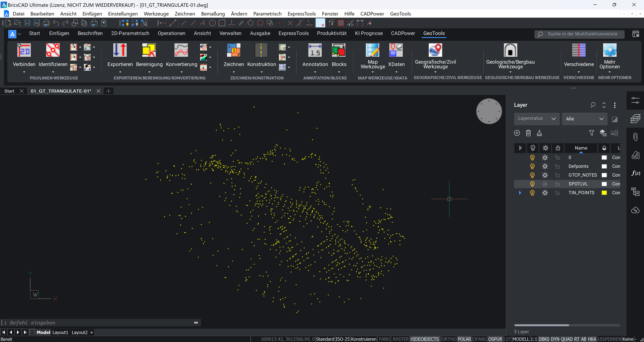
Task: Turn off the TIN_POINTS layer lightbulb
Action: coord(532,192)
